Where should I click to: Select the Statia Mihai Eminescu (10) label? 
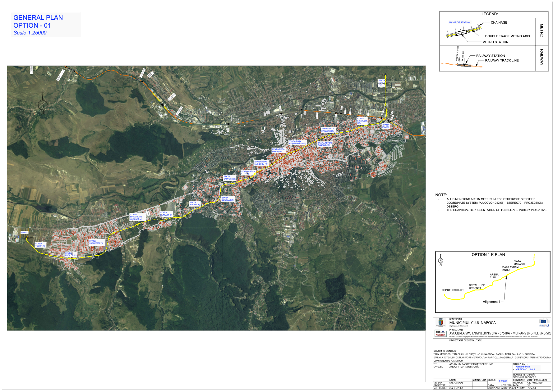pos(261,163)
